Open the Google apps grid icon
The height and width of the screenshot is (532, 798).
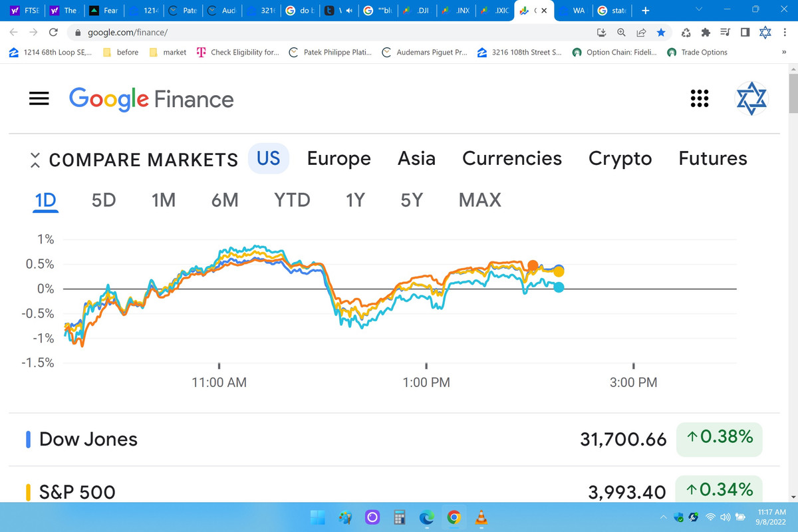[699, 98]
